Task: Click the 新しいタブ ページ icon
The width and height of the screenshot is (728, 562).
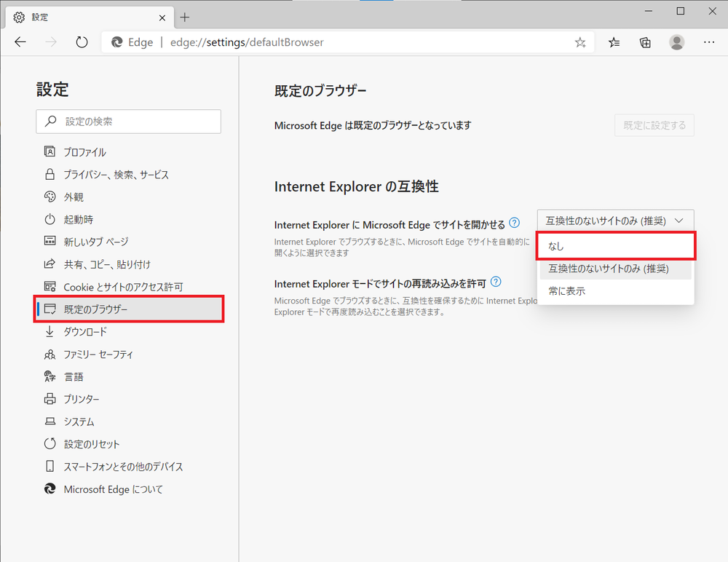Action: tap(50, 240)
